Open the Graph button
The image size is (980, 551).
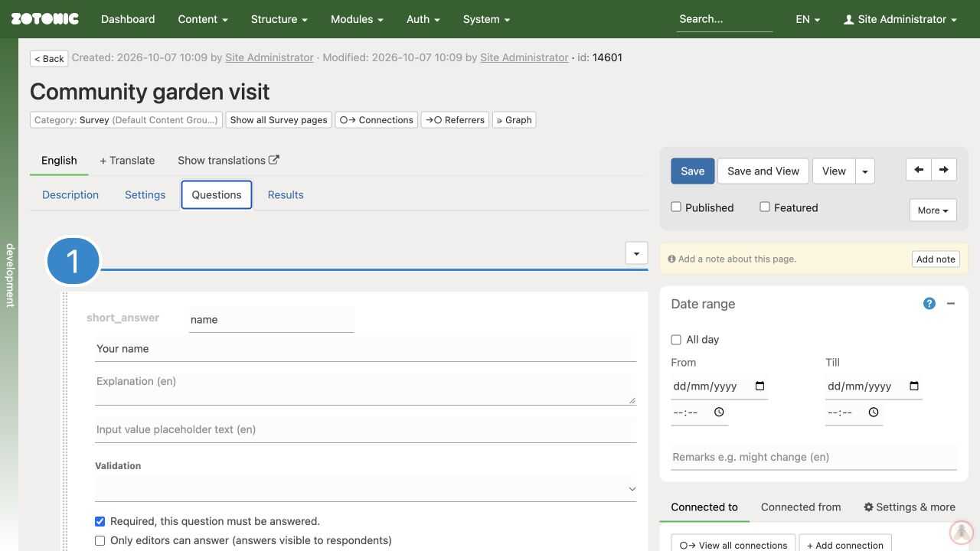tap(514, 119)
